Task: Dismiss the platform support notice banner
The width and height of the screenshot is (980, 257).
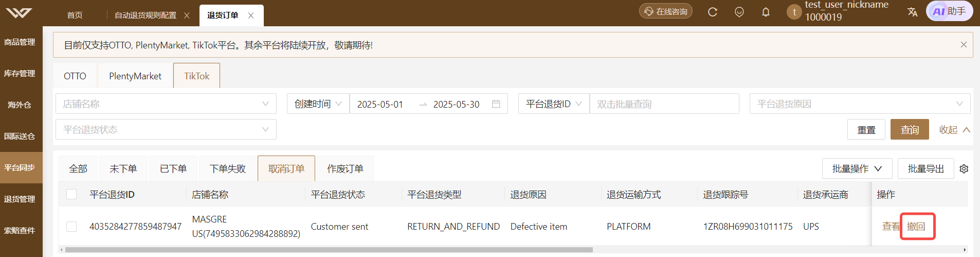Action: [x=964, y=45]
